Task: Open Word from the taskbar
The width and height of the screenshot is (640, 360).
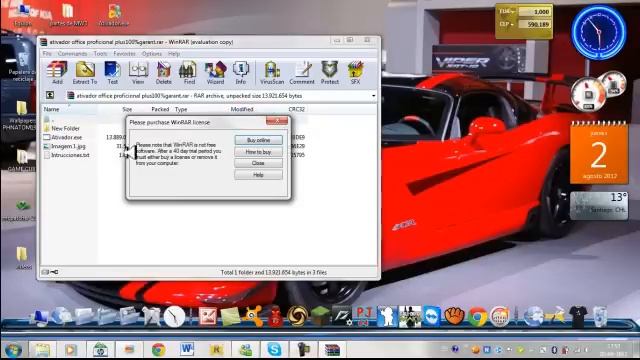Action: tap(187, 350)
